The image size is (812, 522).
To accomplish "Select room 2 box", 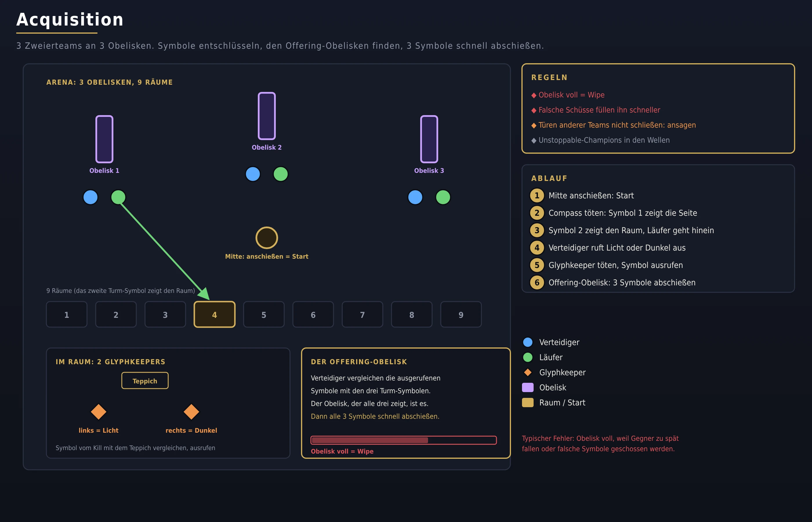I will tap(116, 315).
